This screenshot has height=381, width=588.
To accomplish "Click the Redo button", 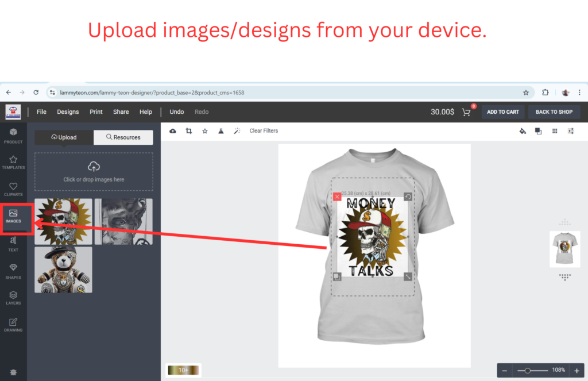I will pos(202,112).
